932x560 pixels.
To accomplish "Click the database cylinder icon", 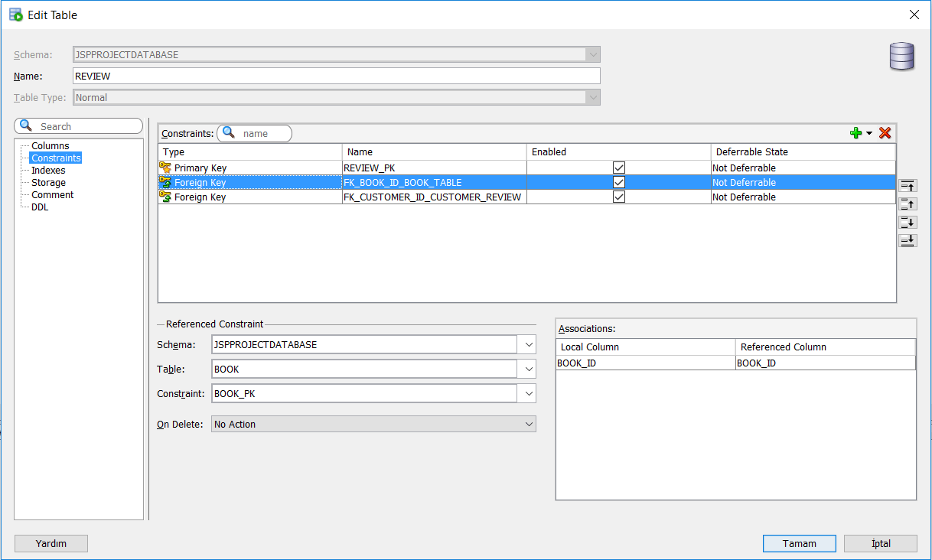I will coord(901,57).
